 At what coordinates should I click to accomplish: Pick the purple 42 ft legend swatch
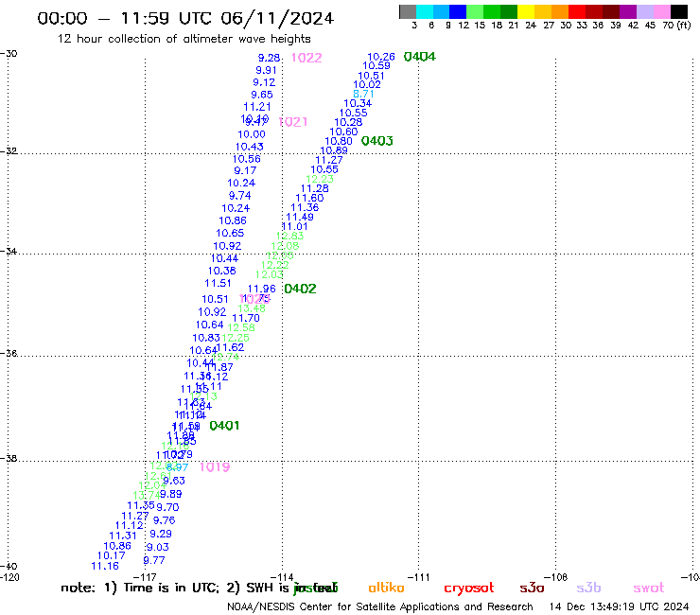click(628, 11)
